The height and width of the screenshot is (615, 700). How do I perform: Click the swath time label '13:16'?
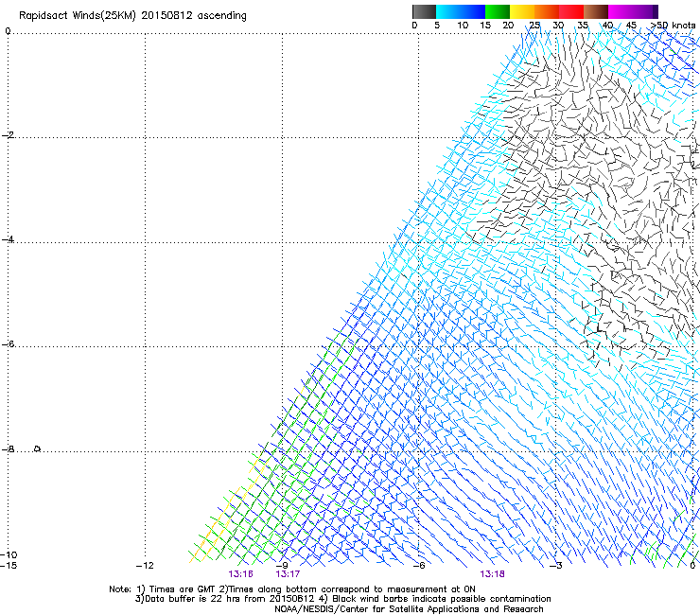240,574
